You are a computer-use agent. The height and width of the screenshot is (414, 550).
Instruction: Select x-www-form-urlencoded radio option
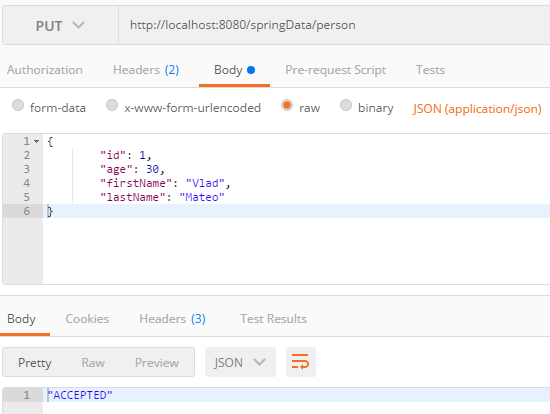[x=112, y=105]
